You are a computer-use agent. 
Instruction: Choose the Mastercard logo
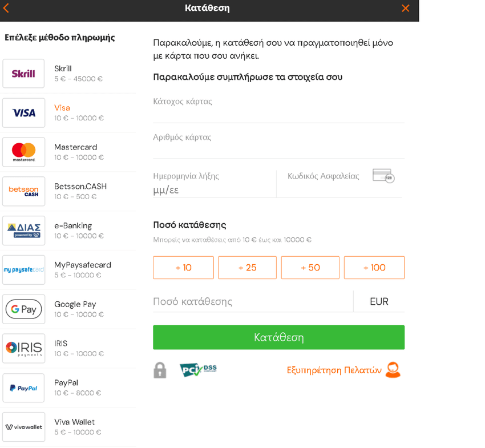[x=23, y=152]
